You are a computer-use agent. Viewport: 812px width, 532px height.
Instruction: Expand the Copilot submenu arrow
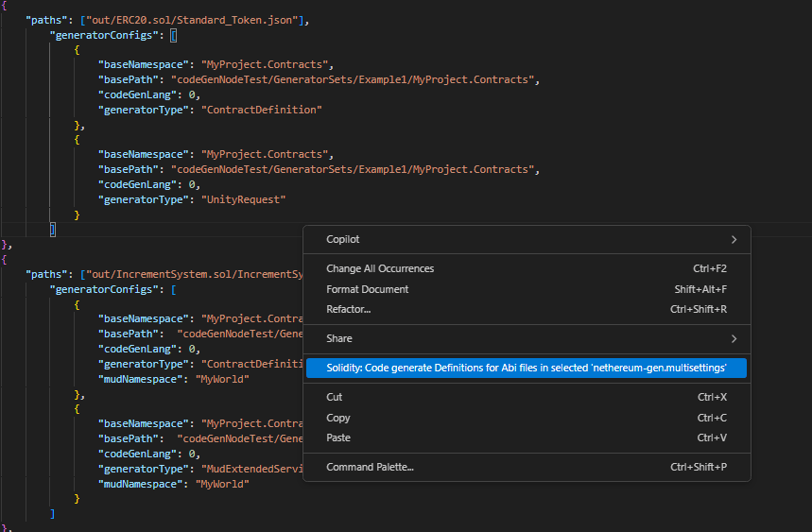[733, 240]
